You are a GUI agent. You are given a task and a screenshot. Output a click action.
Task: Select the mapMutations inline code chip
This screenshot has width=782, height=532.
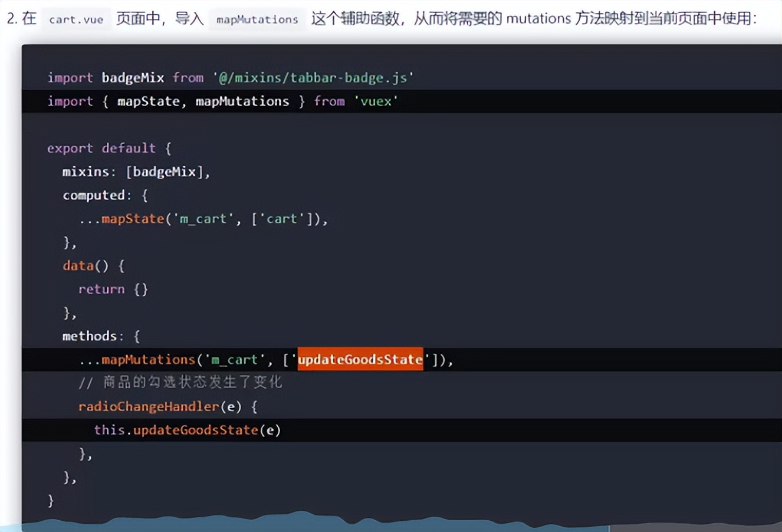pyautogui.click(x=257, y=19)
